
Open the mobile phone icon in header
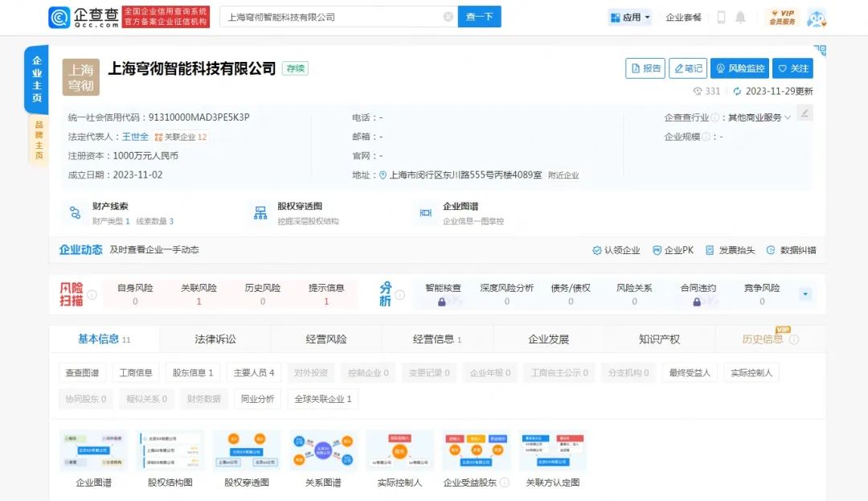[721, 17]
